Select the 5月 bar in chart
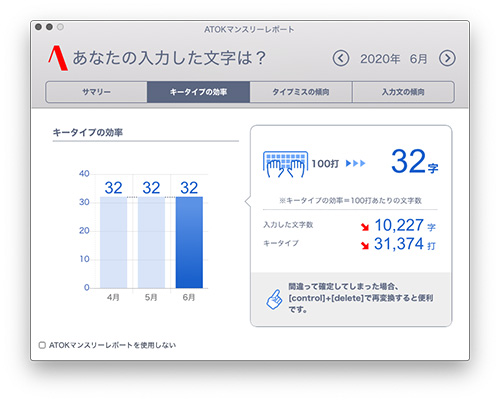Viewport: 500px width, 401px height. coord(151,242)
